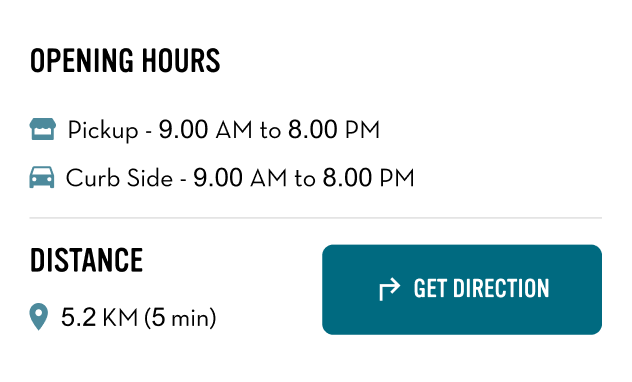The width and height of the screenshot is (632, 382).
Task: Tap the GET DIRECTION button label
Action: 481,289
